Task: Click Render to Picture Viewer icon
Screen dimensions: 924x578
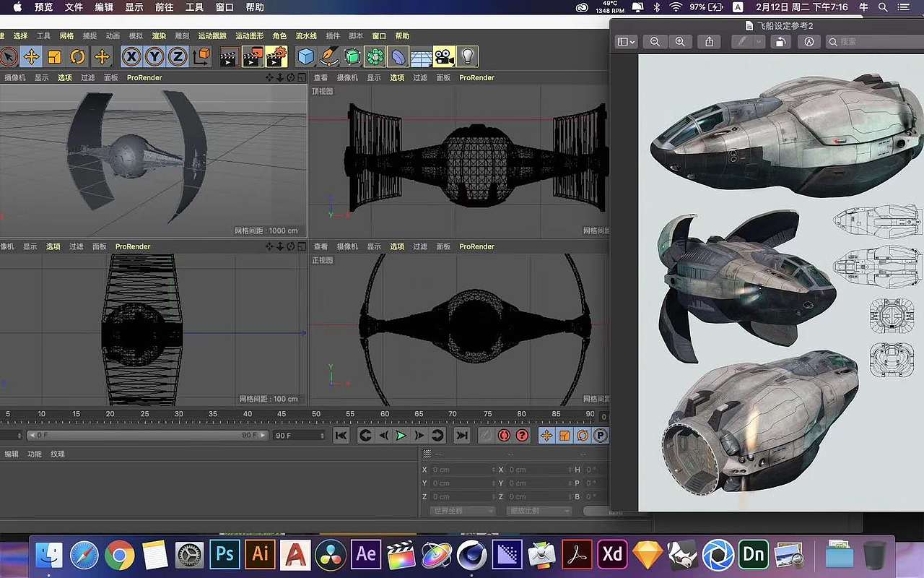Action: coord(253,56)
